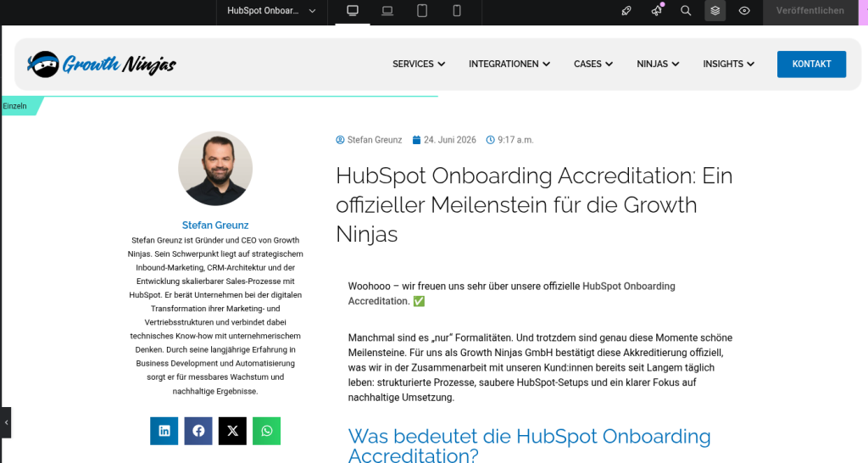Open the HubSpot Onboarding Accreditation link
The height and width of the screenshot is (463, 868).
(511, 293)
